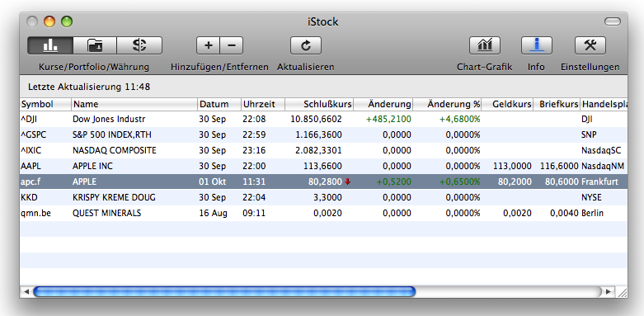Click the toolbar toggle pill button
This screenshot has height=316, width=644.
(x=613, y=21)
